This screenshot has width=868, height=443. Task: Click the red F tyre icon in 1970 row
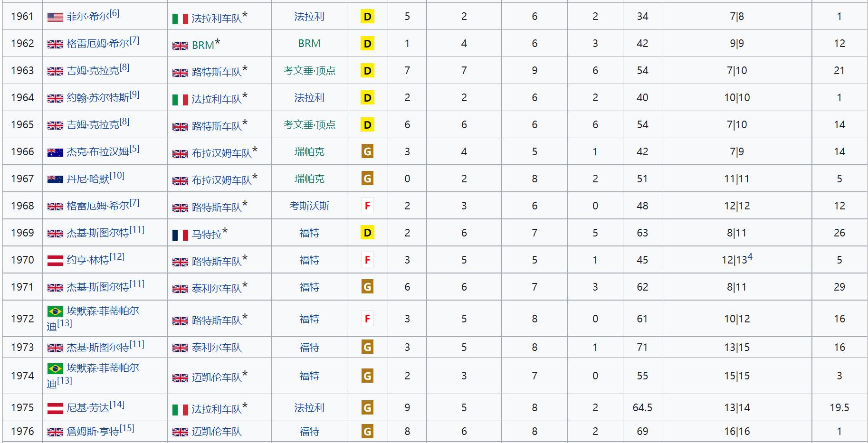[x=367, y=260]
